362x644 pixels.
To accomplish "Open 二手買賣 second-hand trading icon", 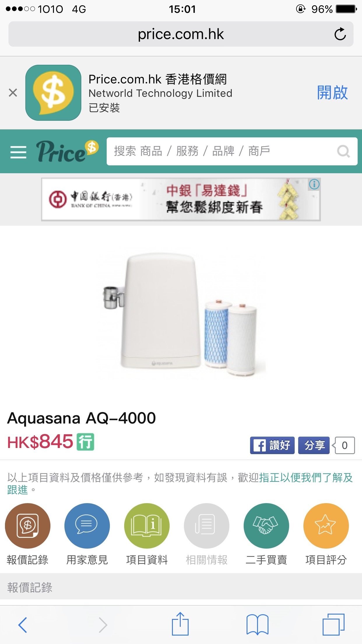I will coord(266,526).
